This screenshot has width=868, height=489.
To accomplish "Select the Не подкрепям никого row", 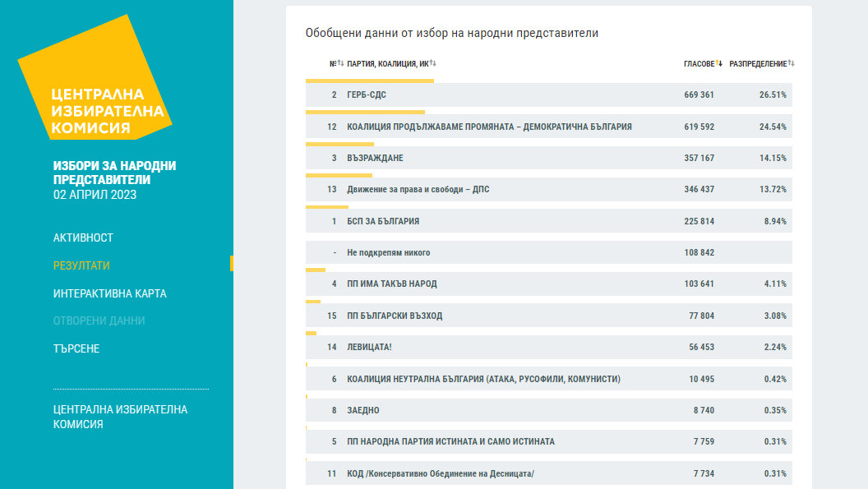I will (548, 253).
